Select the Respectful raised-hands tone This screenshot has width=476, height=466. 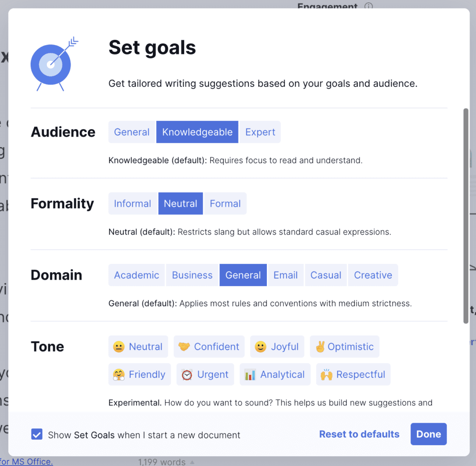click(x=353, y=374)
